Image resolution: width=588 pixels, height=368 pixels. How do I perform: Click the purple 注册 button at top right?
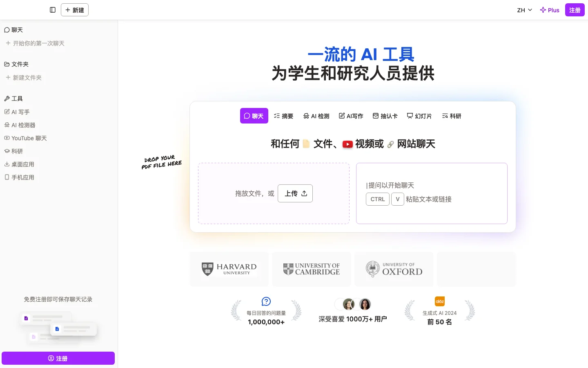pyautogui.click(x=575, y=10)
